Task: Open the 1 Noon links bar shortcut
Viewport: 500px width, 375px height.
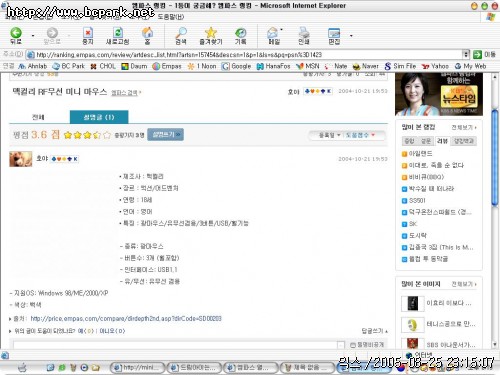Action: pyautogui.click(x=202, y=66)
